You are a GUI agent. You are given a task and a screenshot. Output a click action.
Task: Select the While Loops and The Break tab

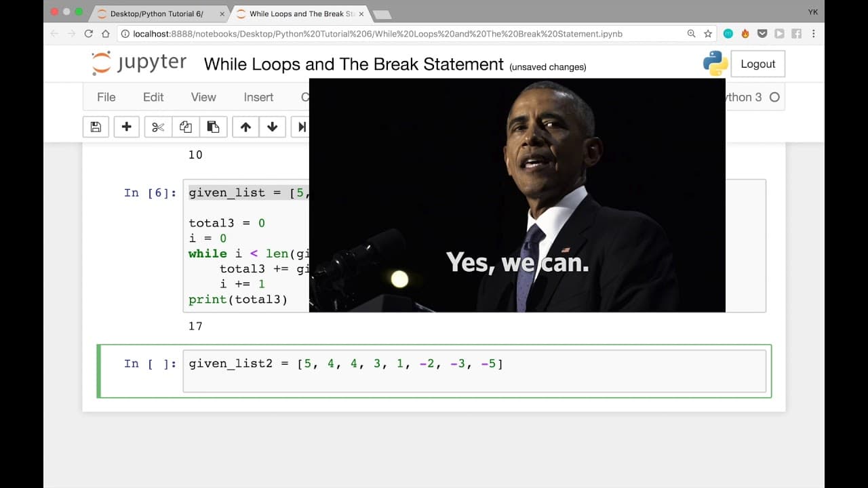pyautogui.click(x=298, y=14)
